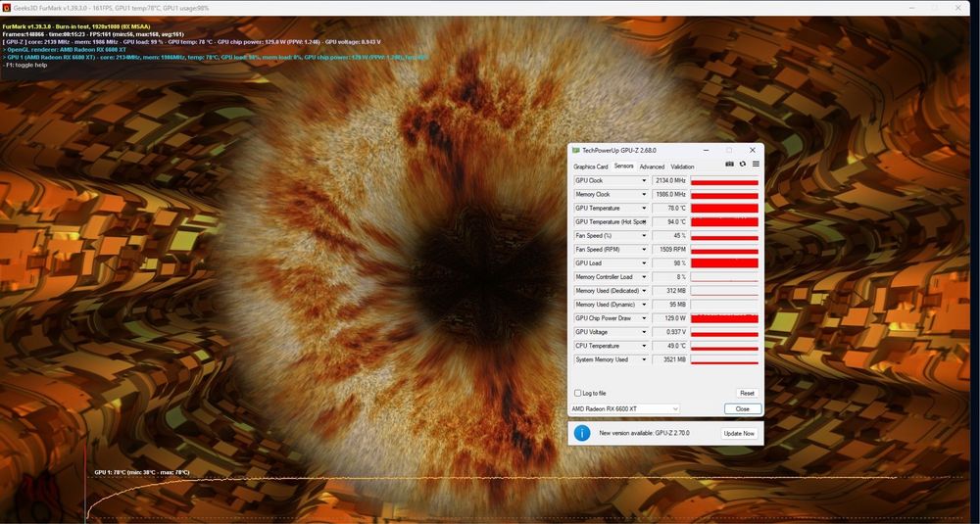Click the dynamic memory value 95 MB
Screen dimensions: 980x524
point(670,305)
